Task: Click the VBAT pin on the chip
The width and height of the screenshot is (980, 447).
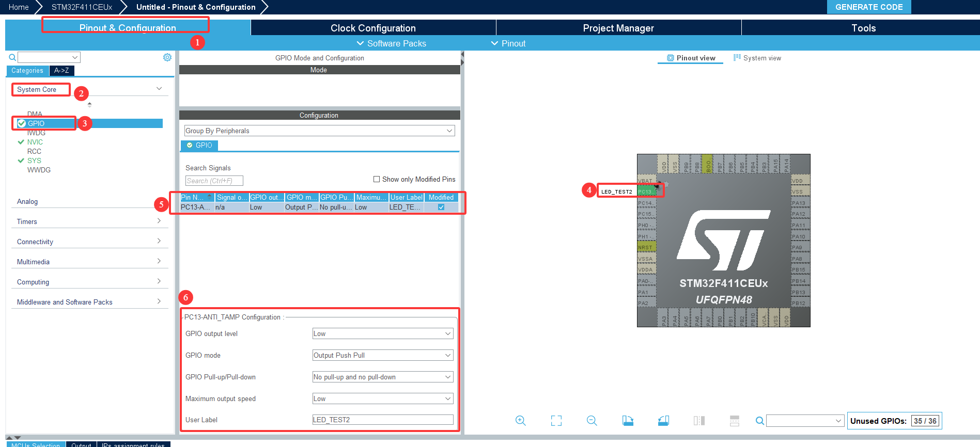Action: point(646,181)
